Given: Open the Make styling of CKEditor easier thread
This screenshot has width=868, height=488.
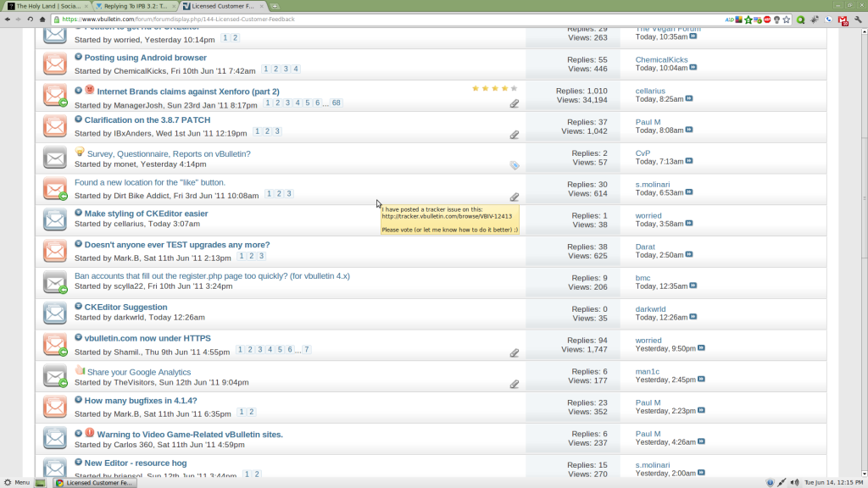Looking at the screenshot, I should [x=146, y=213].
